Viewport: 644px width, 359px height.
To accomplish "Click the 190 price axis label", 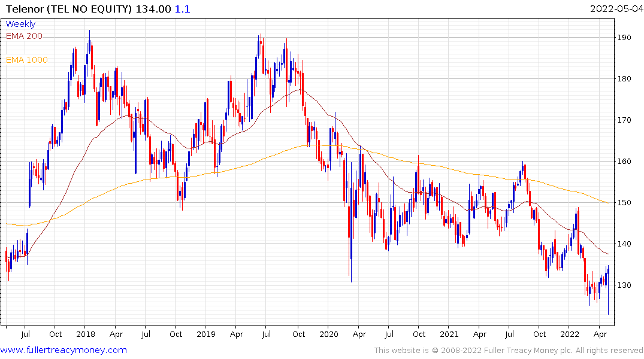I will point(625,38).
